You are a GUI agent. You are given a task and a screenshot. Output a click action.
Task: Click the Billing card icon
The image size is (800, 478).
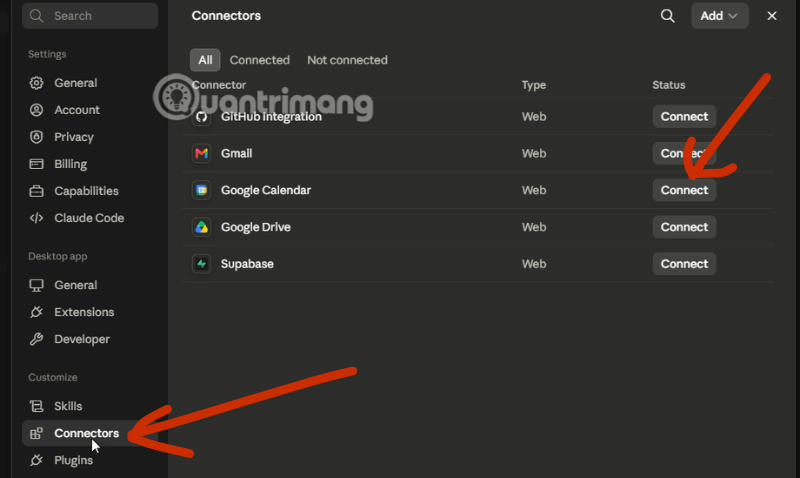[x=36, y=164]
